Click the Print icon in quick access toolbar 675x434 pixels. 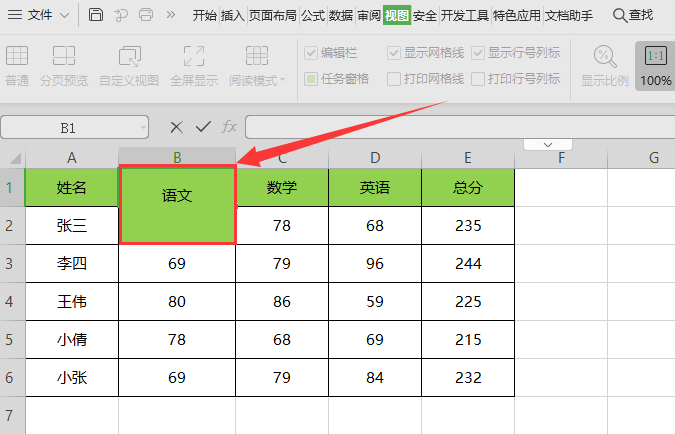(x=146, y=15)
